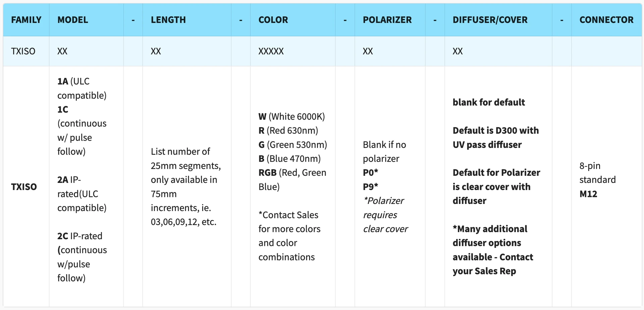The width and height of the screenshot is (644, 310).
Task: Select the P9* polarizer option
Action: pos(370,187)
